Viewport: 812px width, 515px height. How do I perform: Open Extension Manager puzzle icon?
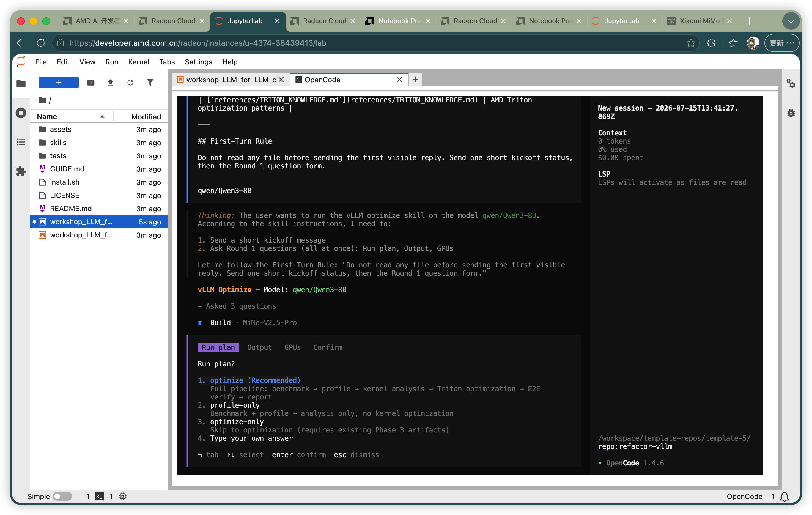coord(21,171)
